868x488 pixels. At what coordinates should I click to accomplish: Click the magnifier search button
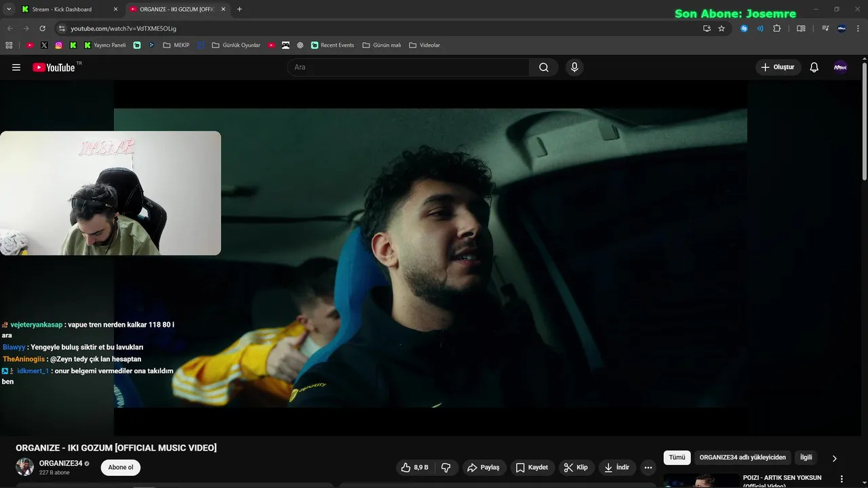pyautogui.click(x=544, y=67)
